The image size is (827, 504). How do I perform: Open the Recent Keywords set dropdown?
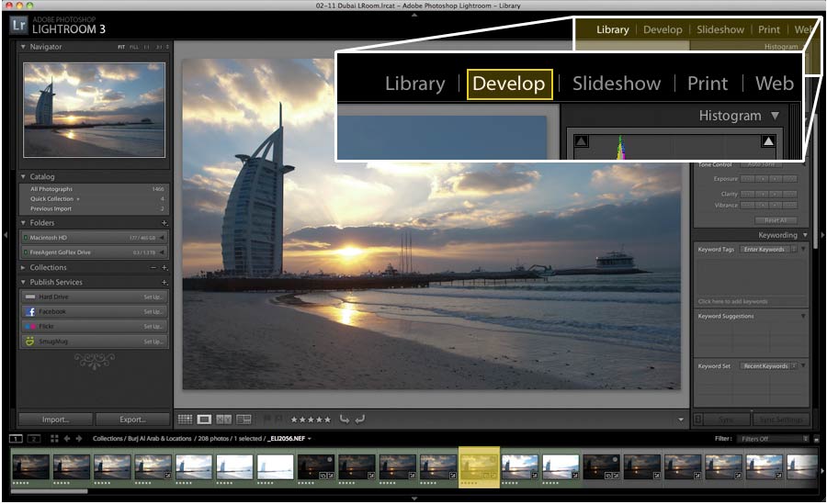point(768,366)
